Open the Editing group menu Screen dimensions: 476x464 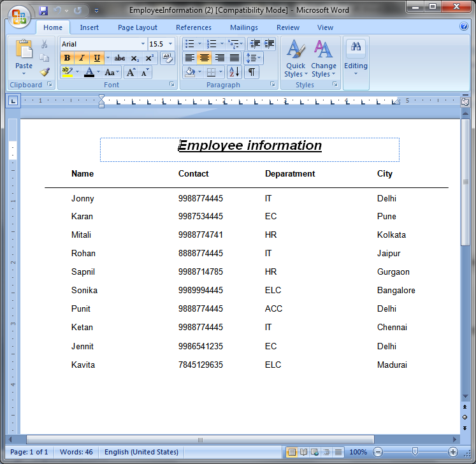pyautogui.click(x=356, y=58)
